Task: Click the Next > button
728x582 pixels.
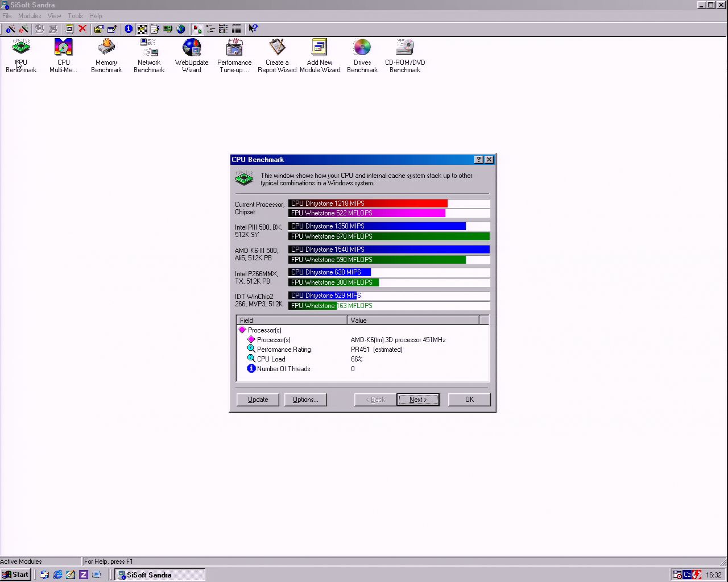Action: [x=418, y=400]
